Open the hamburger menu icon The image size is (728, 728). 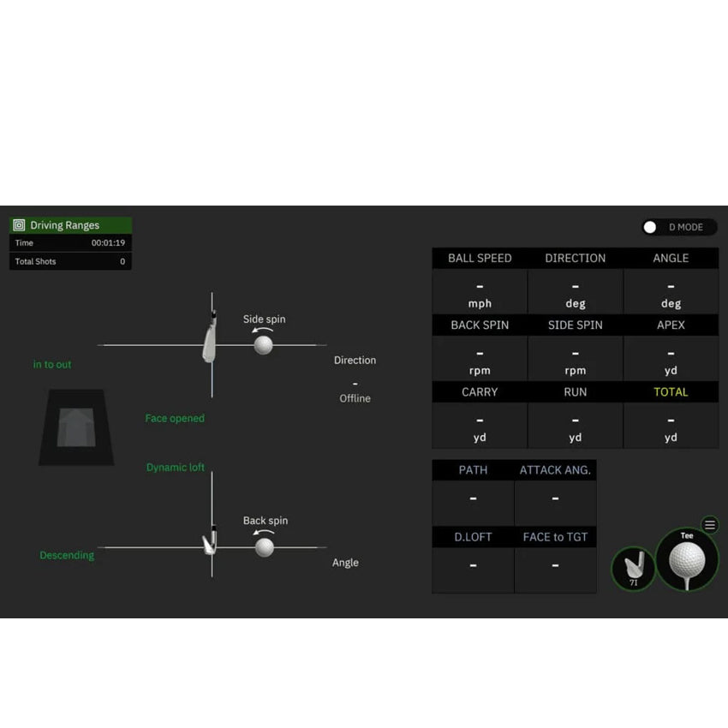709,525
